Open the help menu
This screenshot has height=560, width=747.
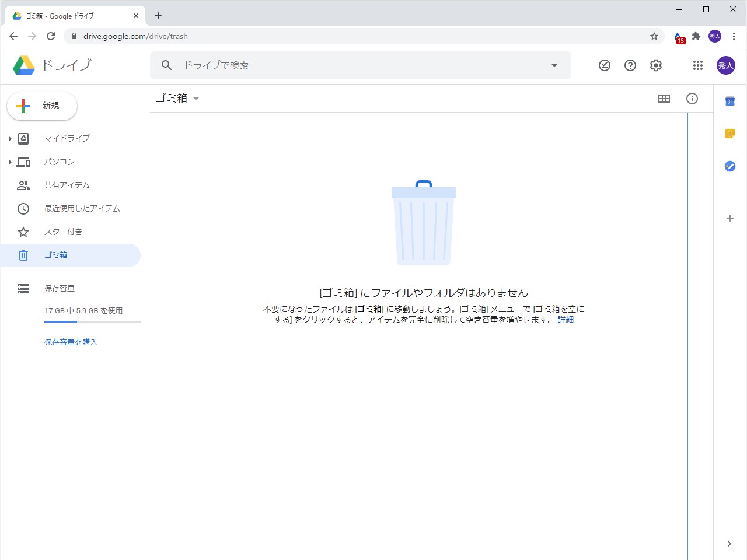pyautogui.click(x=630, y=65)
